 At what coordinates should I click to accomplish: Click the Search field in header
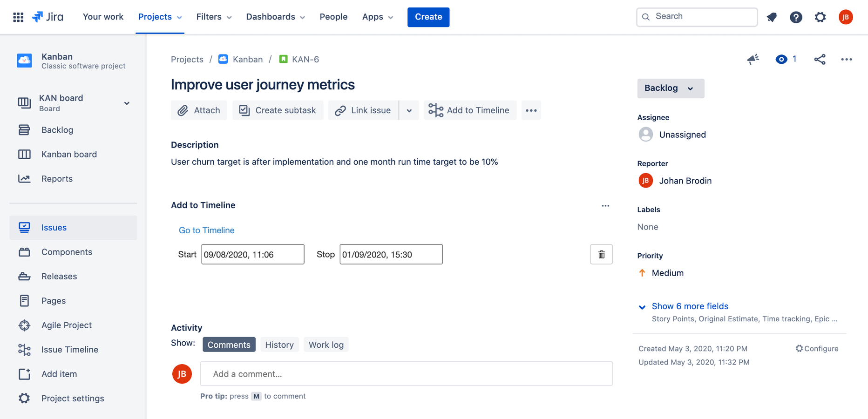pyautogui.click(x=697, y=17)
